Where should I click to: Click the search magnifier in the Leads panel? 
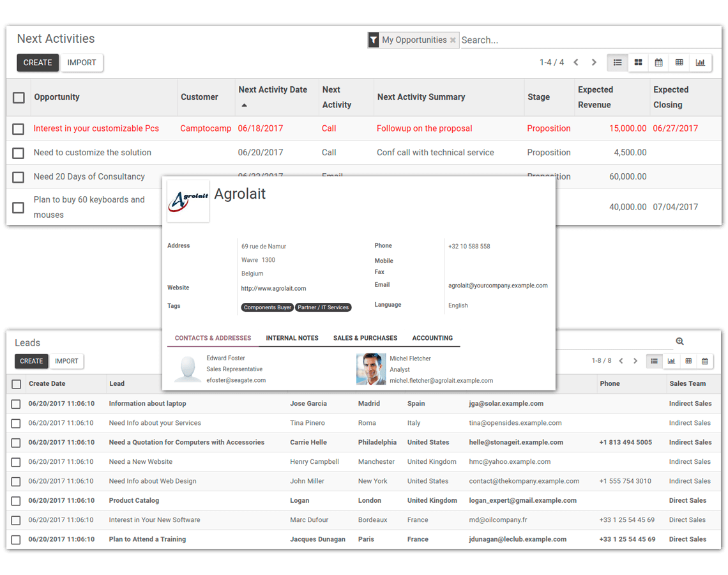[x=679, y=341]
